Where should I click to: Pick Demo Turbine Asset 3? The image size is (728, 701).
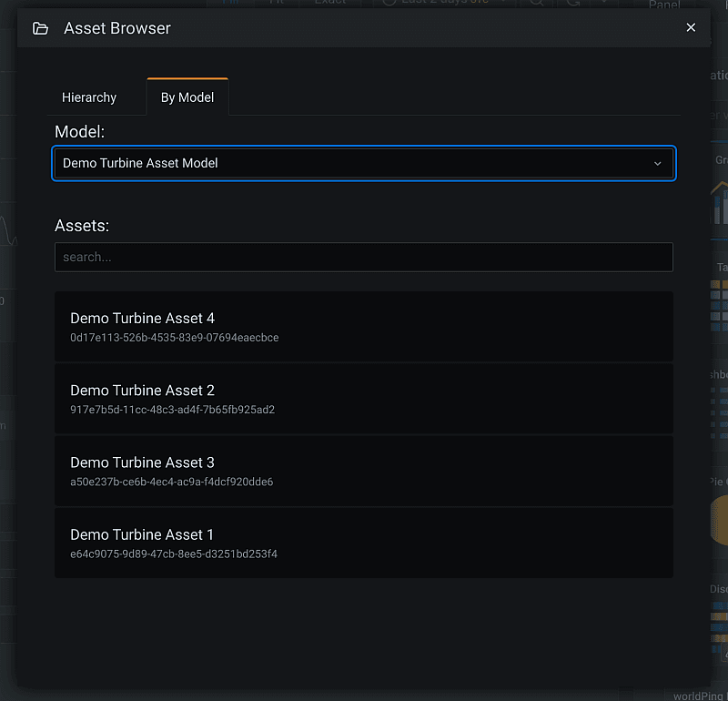(143, 462)
